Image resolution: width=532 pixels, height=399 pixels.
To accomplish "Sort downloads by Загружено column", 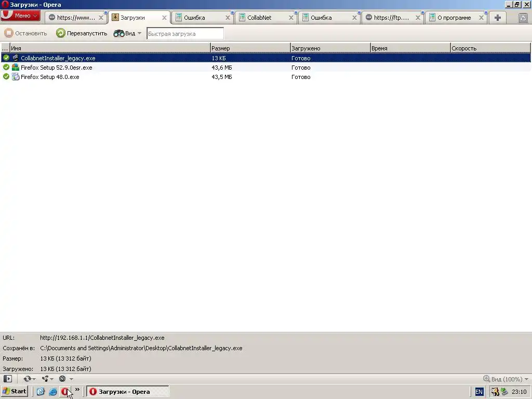I will (x=330, y=48).
